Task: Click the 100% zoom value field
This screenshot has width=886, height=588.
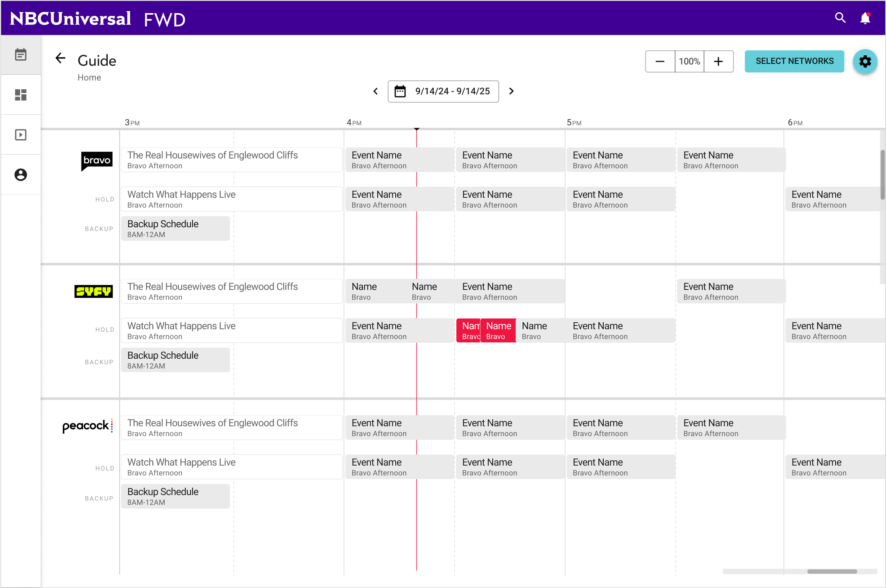Action: pos(689,61)
